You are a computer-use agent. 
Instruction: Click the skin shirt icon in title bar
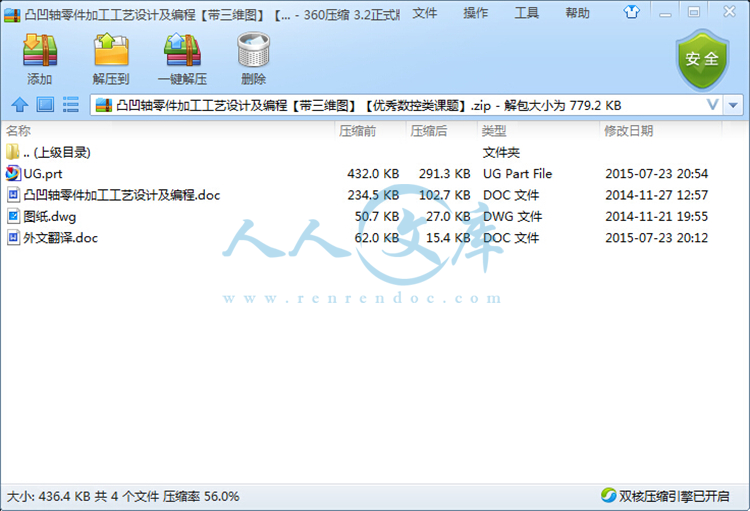pyautogui.click(x=631, y=12)
